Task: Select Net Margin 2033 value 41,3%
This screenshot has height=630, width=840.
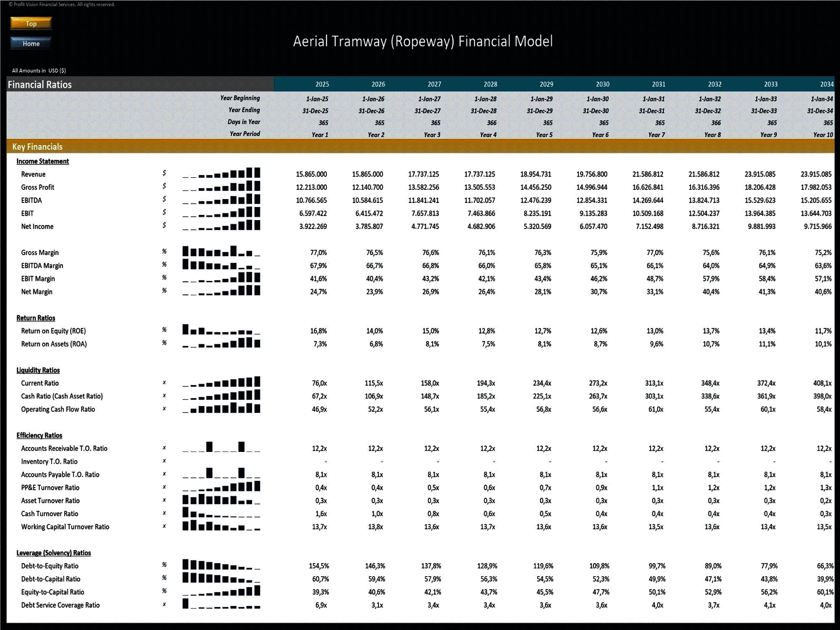Action: (767, 292)
